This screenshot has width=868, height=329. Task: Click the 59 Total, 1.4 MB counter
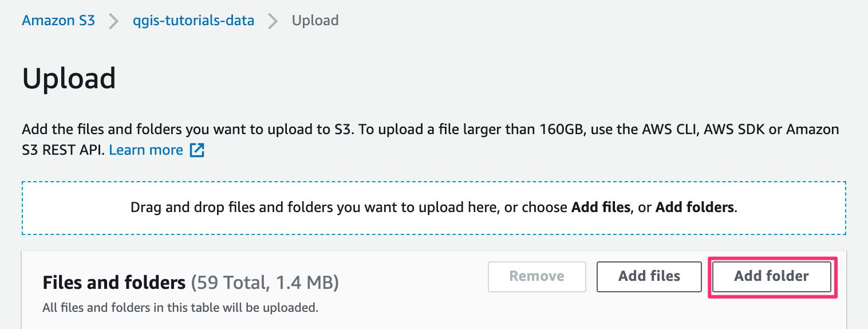pos(265,282)
